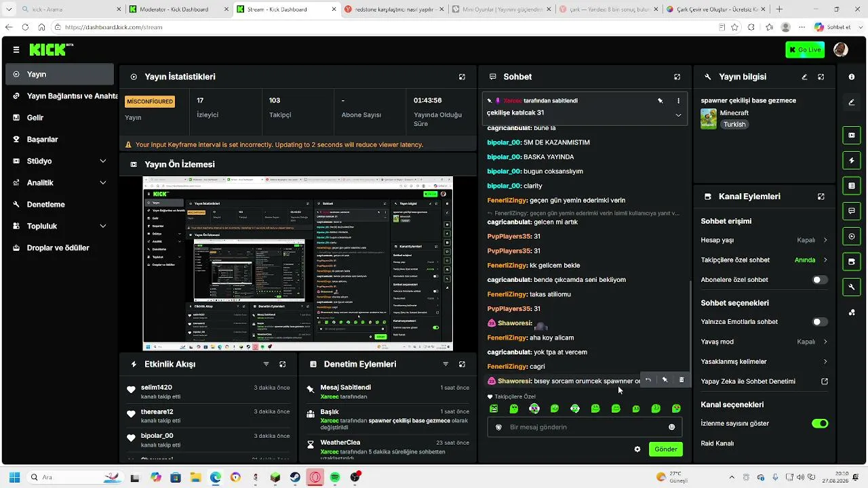Toggle the Abonelere özel sohbet switch
868x488 pixels.
coord(820,280)
